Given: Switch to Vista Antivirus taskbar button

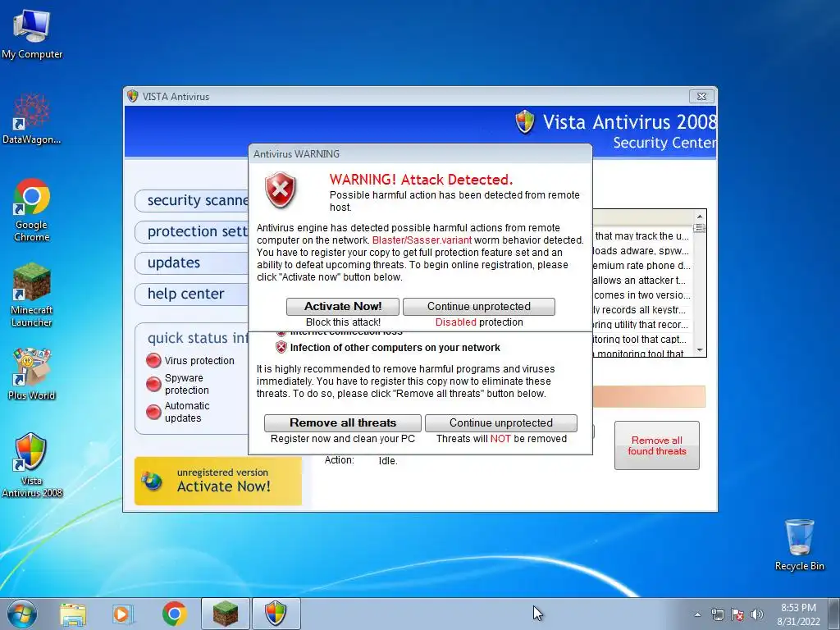Looking at the screenshot, I should tap(276, 614).
